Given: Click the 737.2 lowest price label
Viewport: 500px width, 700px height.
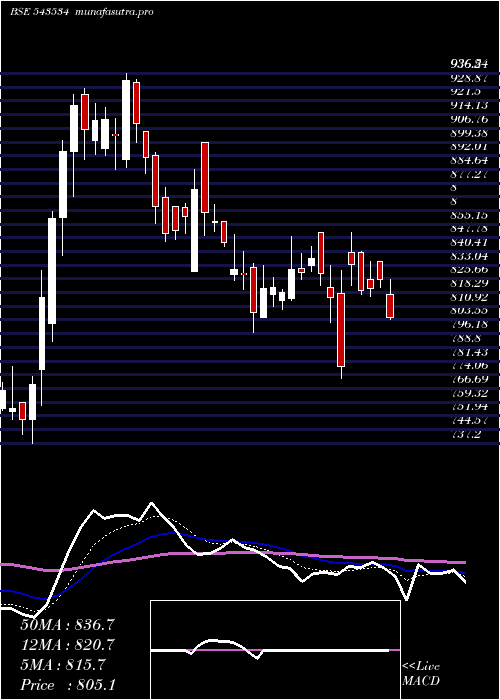Looking at the screenshot, I should pyautogui.click(x=465, y=434).
